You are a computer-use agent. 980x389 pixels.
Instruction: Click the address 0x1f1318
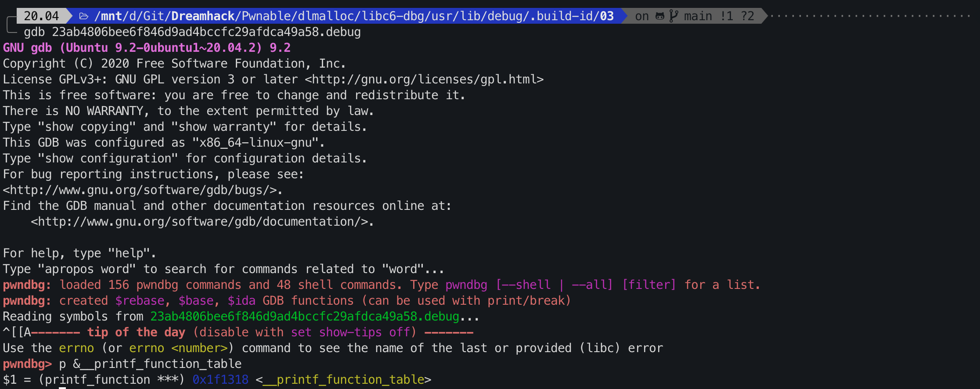coord(220,380)
